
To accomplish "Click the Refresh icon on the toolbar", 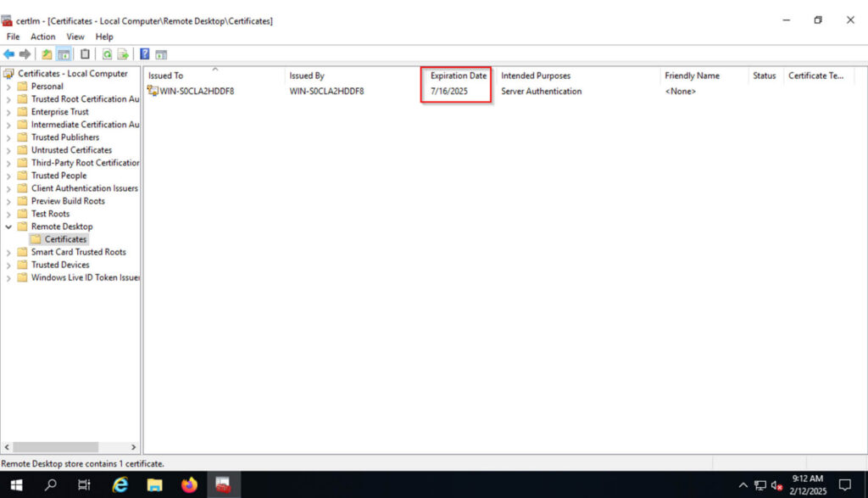I will 108,53.
